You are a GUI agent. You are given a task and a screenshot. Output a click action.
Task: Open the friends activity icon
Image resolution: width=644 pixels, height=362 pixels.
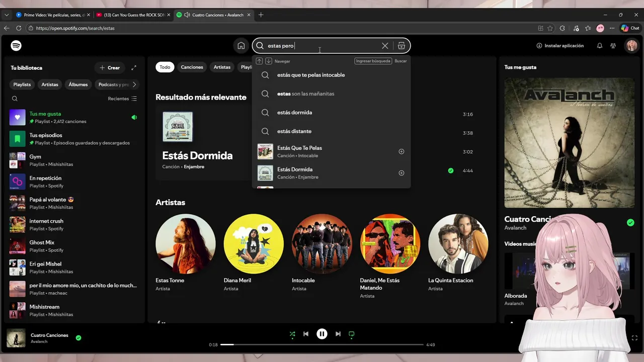(613, 46)
